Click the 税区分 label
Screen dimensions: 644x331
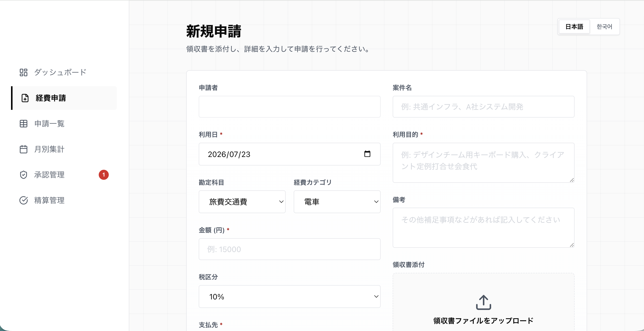coord(208,277)
